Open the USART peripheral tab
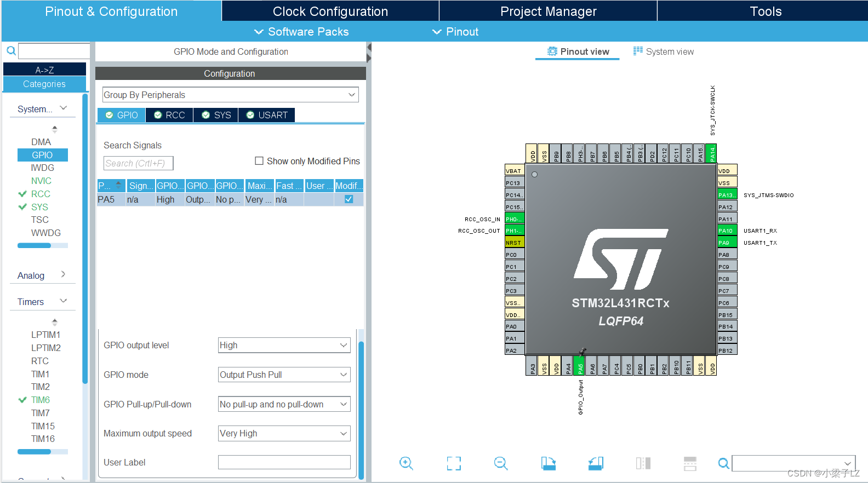 point(267,115)
